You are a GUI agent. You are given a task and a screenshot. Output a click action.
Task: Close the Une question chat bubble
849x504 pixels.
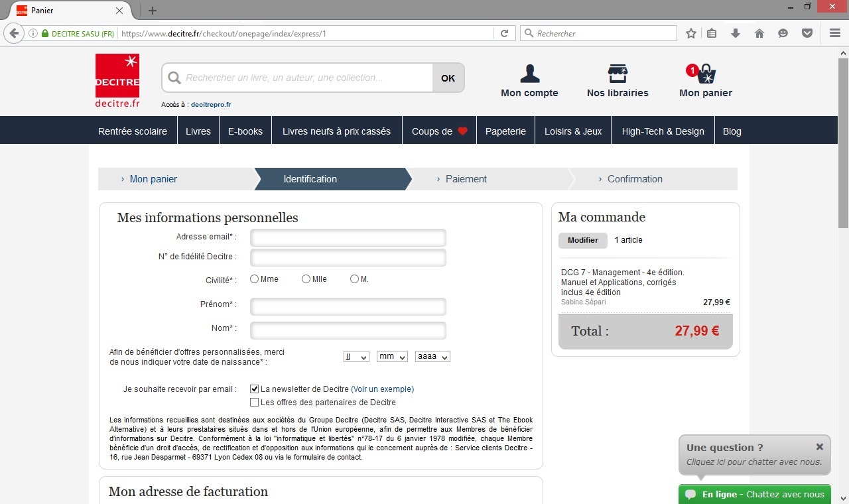pos(820,447)
